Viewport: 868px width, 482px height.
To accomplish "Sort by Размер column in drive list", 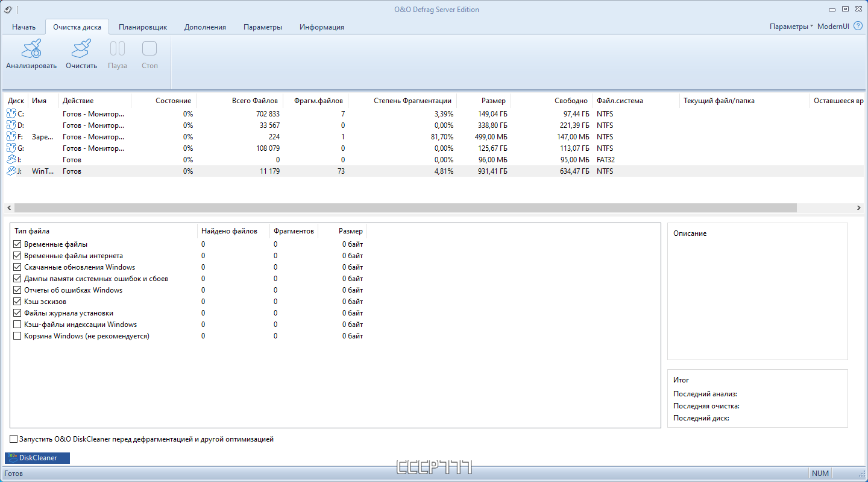I will [483, 101].
